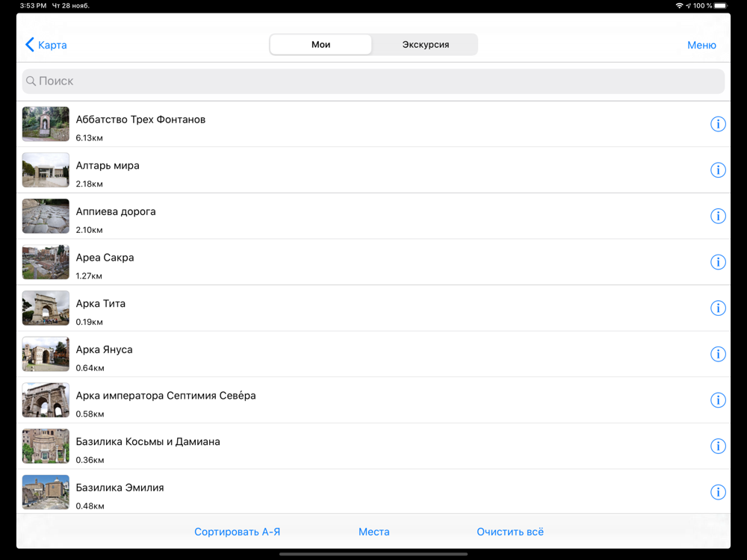This screenshot has width=747, height=560.
Task: Open info for Аппиева дорога
Action: (718, 217)
